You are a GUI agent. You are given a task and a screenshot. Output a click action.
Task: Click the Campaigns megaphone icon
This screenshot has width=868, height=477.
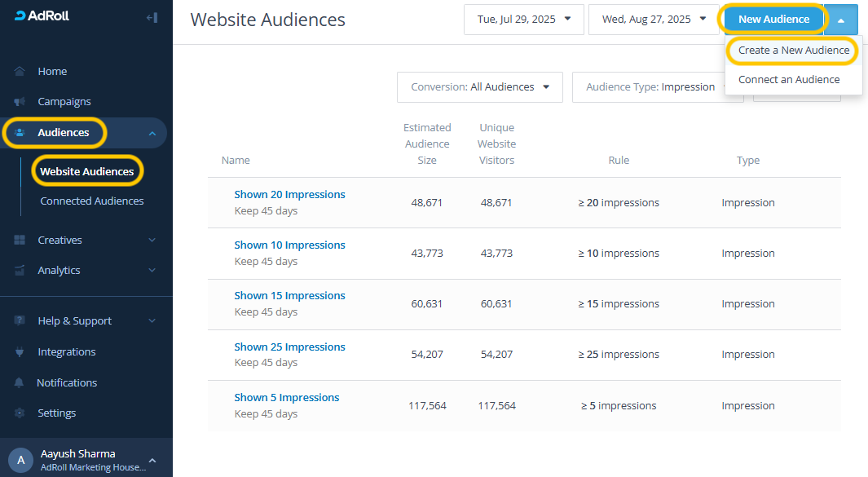[20, 102]
